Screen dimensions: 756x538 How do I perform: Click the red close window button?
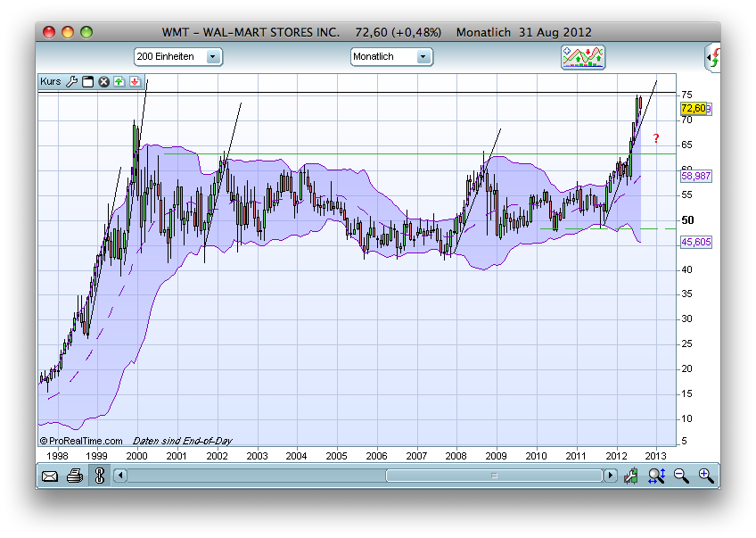click(49, 32)
